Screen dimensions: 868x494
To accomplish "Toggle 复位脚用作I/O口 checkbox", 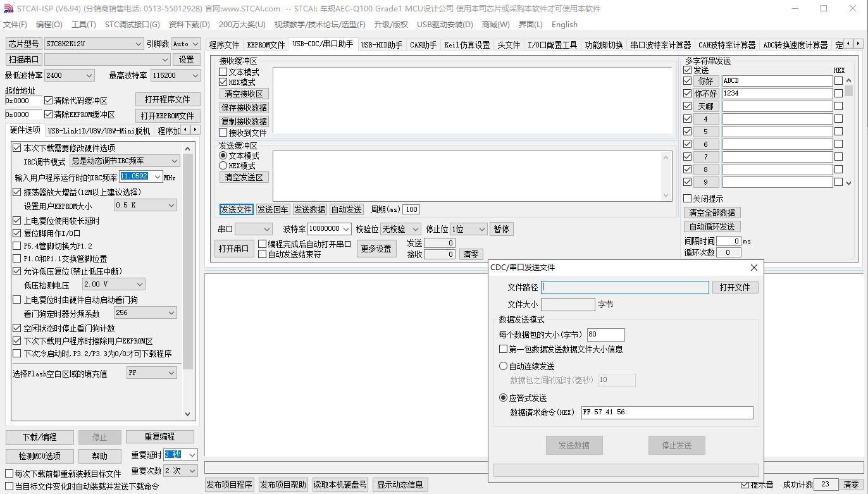I will point(17,233).
